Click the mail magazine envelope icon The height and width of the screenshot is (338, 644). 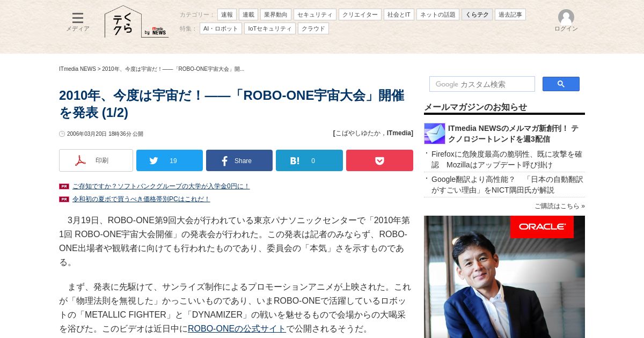click(435, 134)
